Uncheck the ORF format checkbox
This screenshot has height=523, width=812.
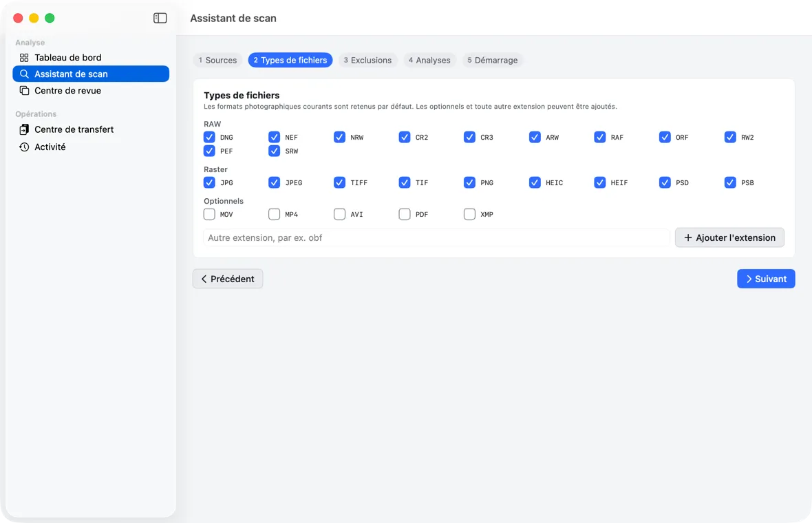(x=665, y=137)
